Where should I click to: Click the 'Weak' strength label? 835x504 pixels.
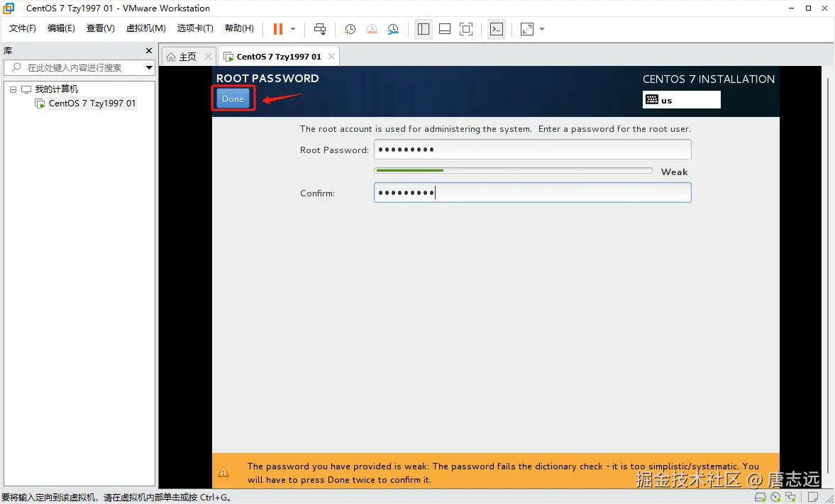click(674, 172)
